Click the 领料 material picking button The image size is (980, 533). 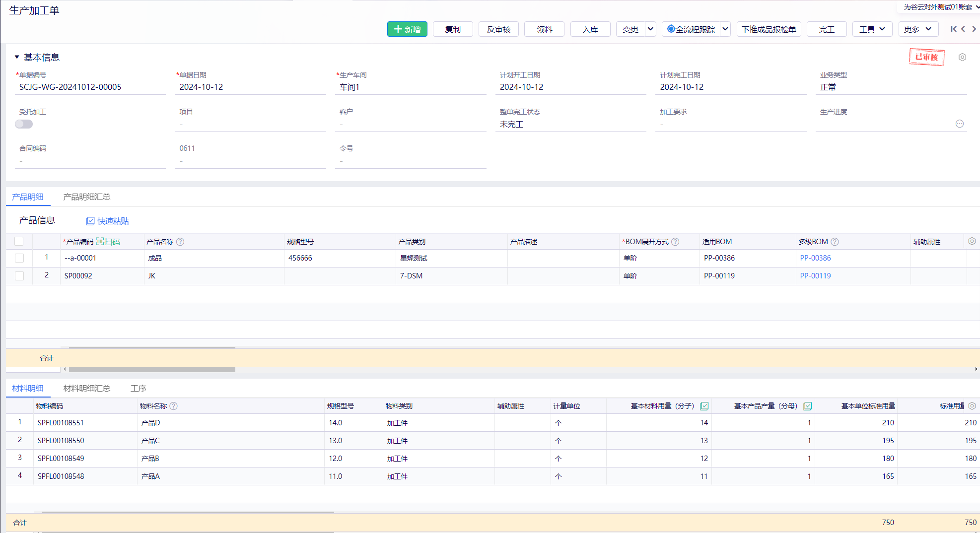(545, 29)
